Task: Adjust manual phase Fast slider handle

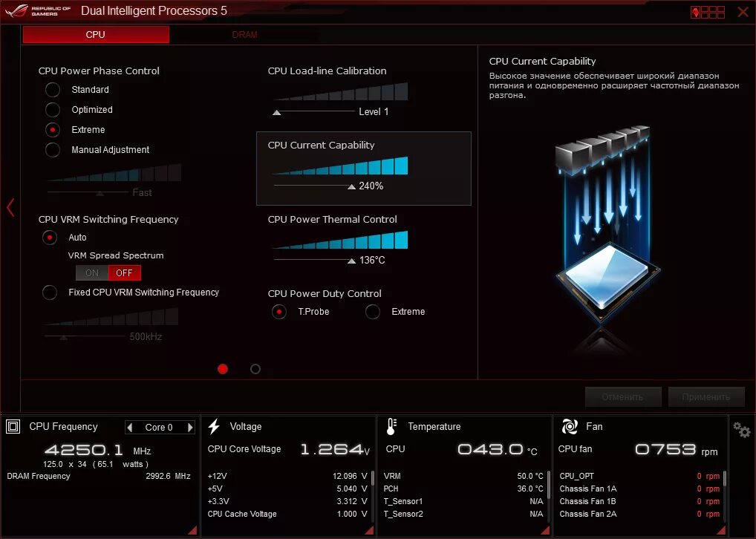Action: click(100, 193)
